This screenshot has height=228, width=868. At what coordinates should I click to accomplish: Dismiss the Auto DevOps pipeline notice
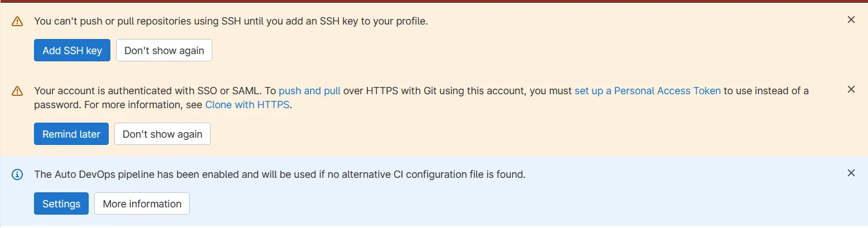(851, 173)
